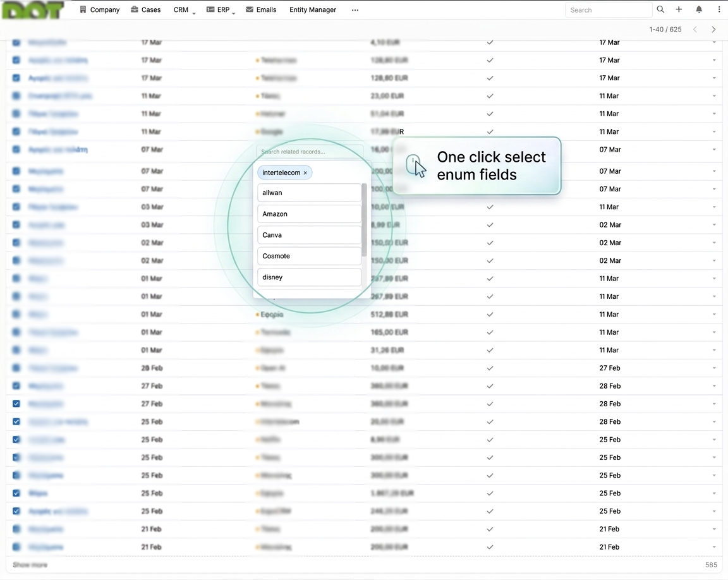The height and width of the screenshot is (580, 728).
Task: Select Canva from the option list
Action: tap(309, 235)
